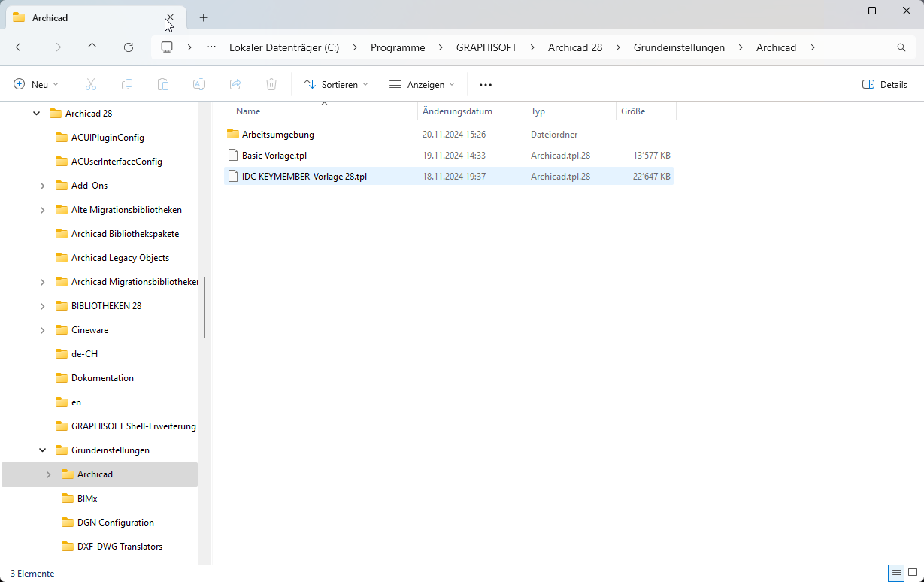The image size is (924, 582).
Task: Show hidden breadcrumb path ellipsis
Action: [211, 47]
